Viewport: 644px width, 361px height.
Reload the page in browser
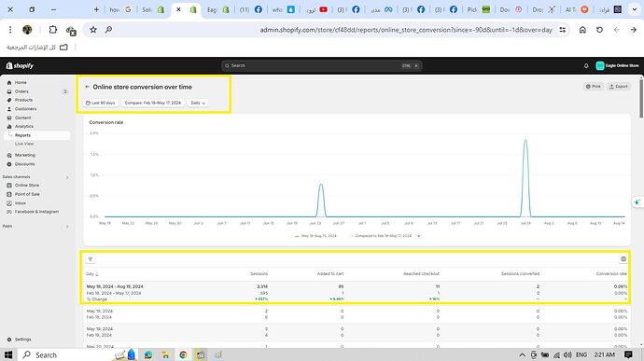pos(599,30)
